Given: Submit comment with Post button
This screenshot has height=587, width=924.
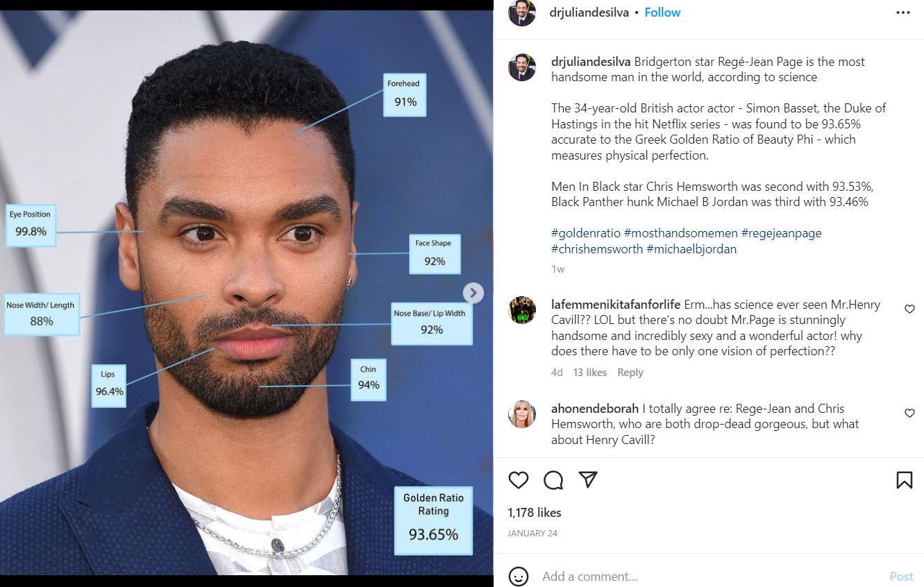Looking at the screenshot, I should pyautogui.click(x=901, y=577).
